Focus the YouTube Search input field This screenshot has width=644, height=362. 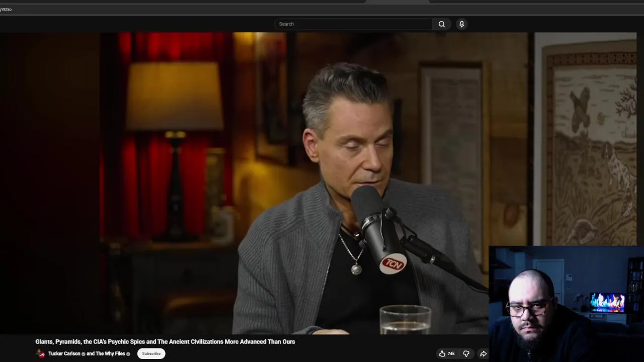[x=353, y=24]
